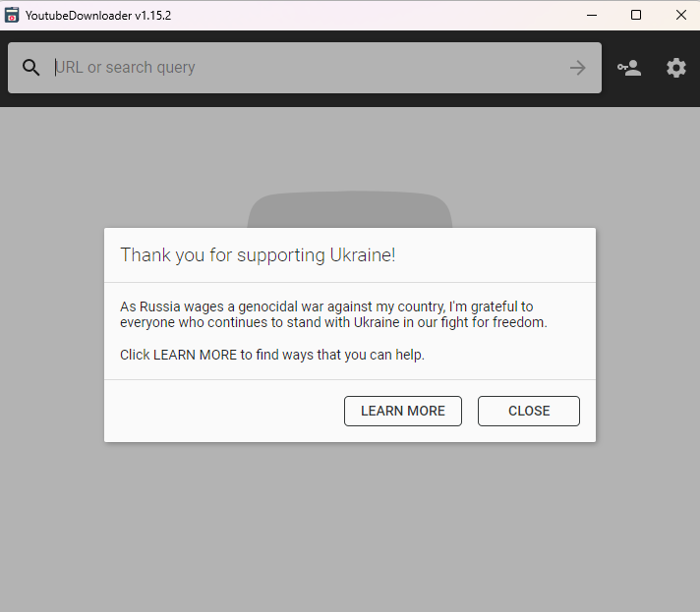
Task: Click the search magnifier icon
Action: point(30,68)
